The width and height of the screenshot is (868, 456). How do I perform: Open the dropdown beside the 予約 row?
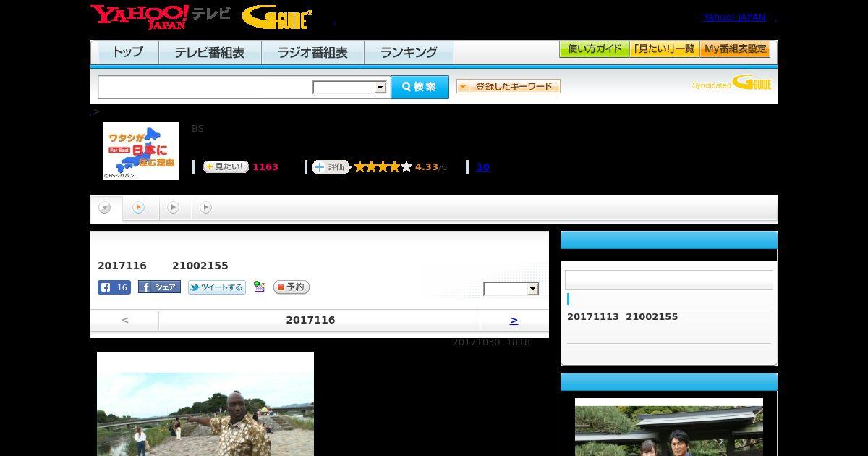click(x=511, y=289)
